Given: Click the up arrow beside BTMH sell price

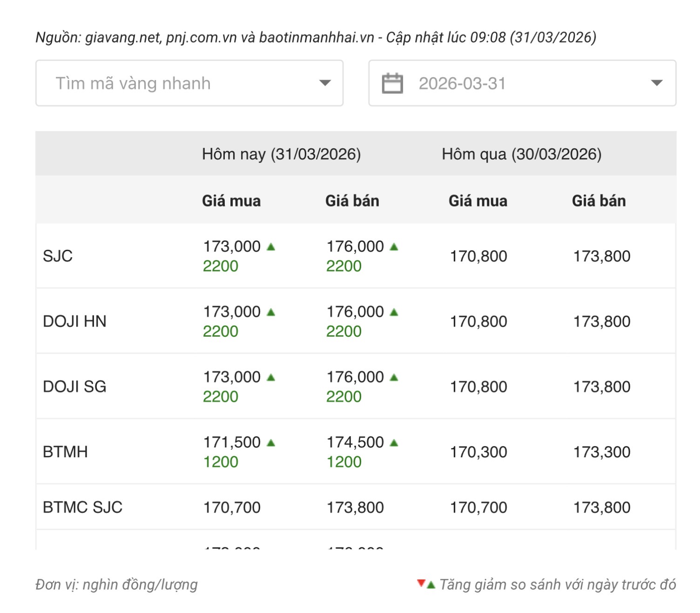Looking at the screenshot, I should tap(394, 443).
